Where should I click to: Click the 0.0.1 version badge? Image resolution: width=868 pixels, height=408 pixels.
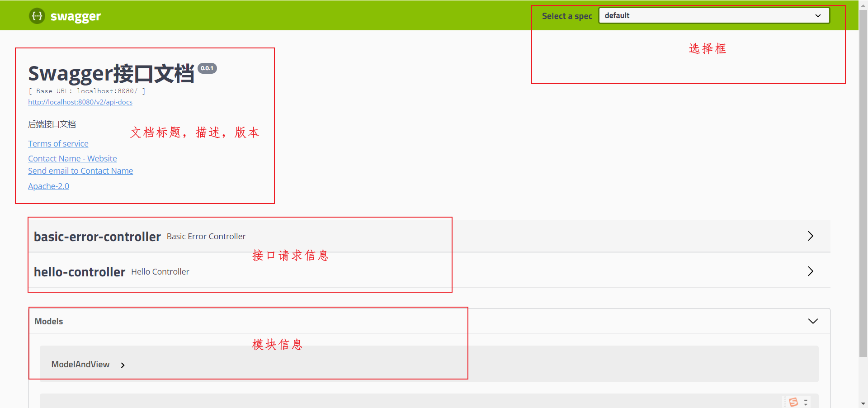[207, 68]
